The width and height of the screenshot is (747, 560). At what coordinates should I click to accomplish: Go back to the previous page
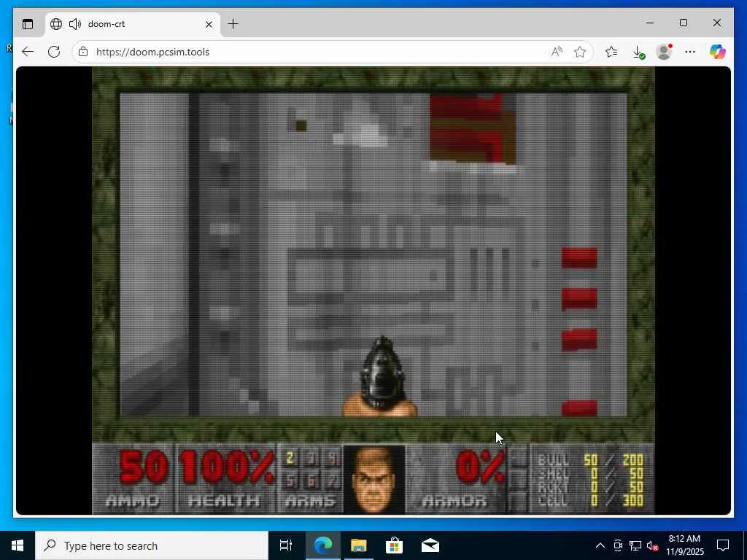click(x=28, y=52)
